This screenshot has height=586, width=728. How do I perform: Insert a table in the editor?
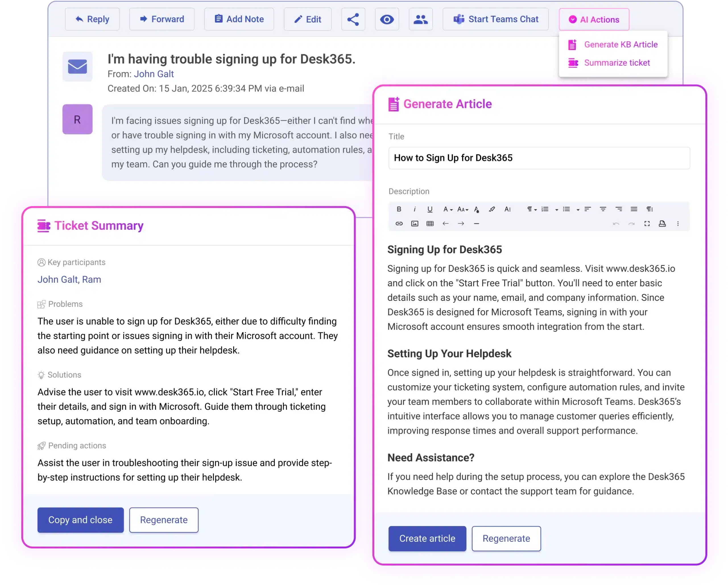point(430,223)
